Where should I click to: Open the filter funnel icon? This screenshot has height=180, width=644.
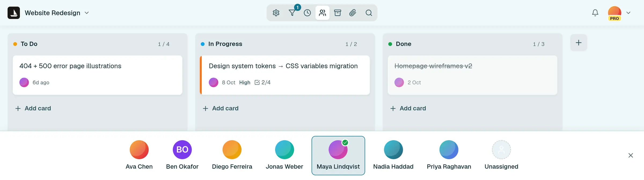[292, 13]
